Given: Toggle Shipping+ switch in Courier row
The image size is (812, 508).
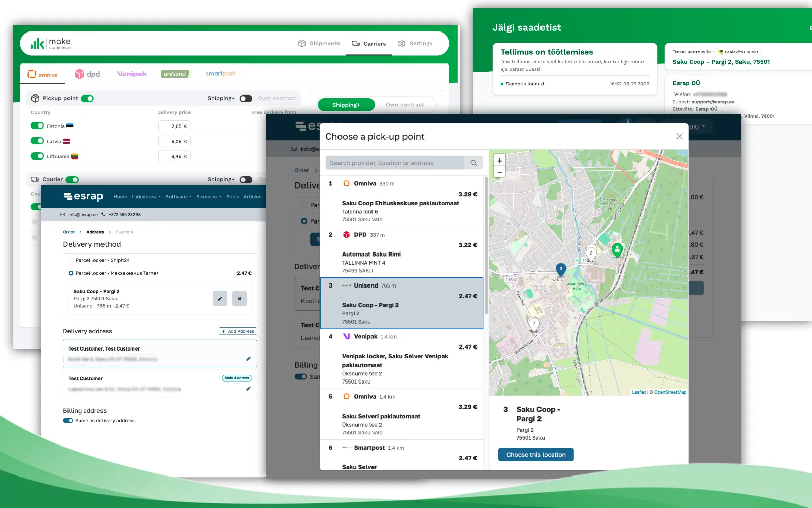Looking at the screenshot, I should click(x=246, y=180).
